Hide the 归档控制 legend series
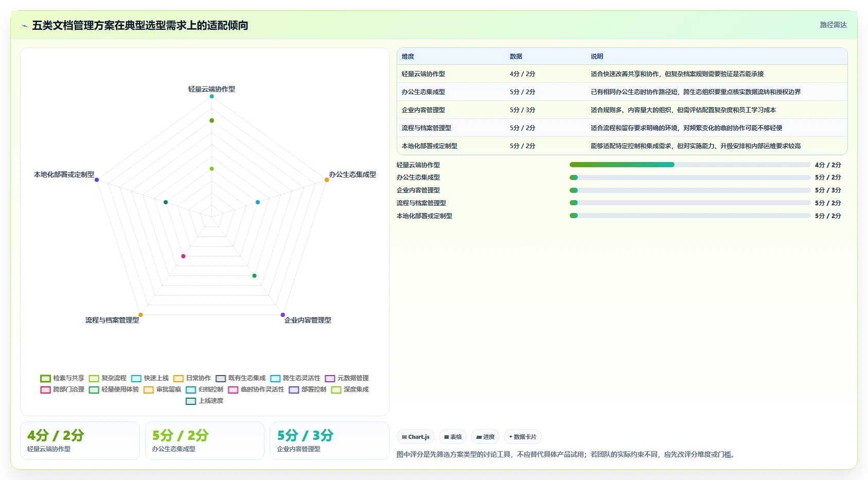 [204, 389]
